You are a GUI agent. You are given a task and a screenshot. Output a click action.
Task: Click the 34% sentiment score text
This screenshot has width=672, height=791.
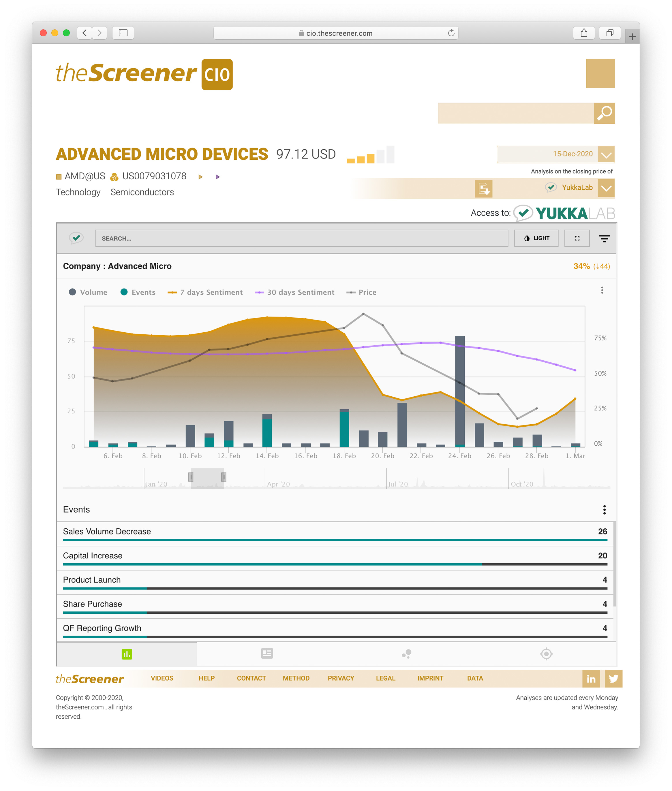pyautogui.click(x=581, y=266)
